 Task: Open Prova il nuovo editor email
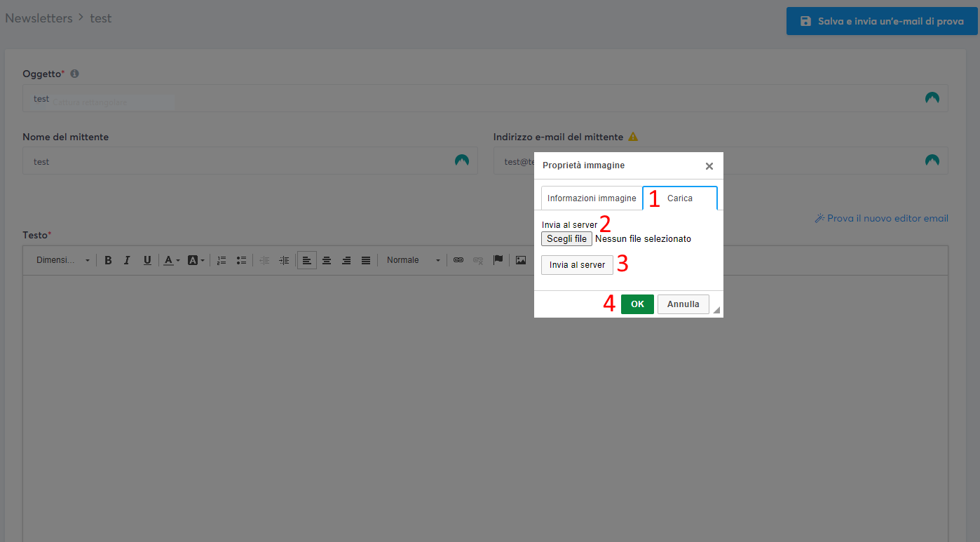click(x=881, y=218)
